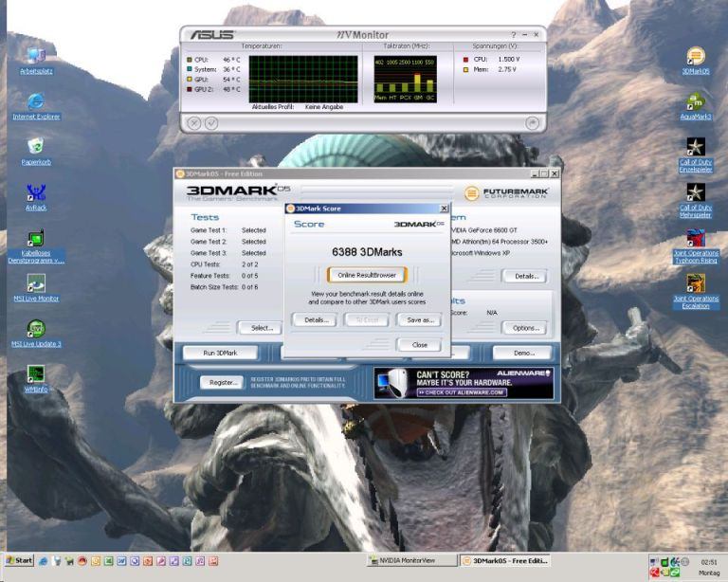Open Internet Explorer desktop shortcut
The image size is (728, 582).
pos(36,107)
